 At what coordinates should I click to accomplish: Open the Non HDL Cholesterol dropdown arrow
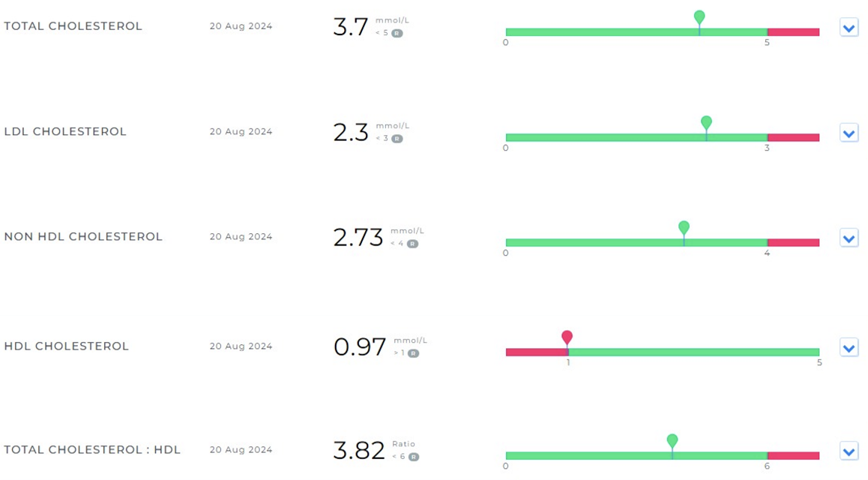[x=849, y=238]
